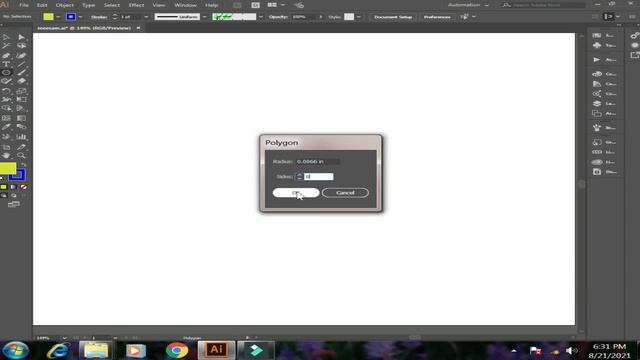Select the highlighted Polygon shape tool

pos(6,73)
